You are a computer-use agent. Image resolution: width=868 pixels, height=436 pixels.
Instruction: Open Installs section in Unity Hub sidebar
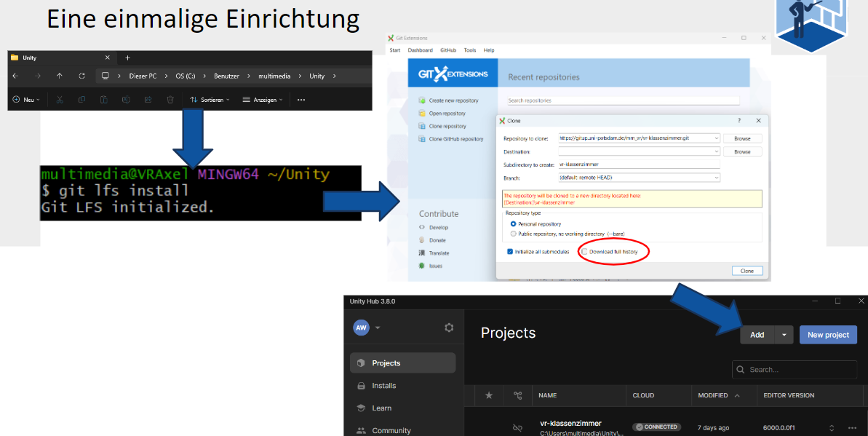tap(384, 386)
